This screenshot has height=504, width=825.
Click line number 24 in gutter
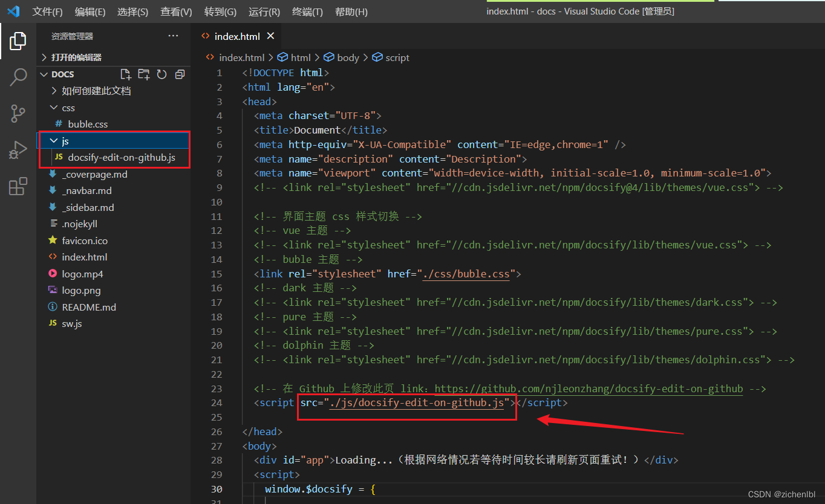(x=217, y=403)
